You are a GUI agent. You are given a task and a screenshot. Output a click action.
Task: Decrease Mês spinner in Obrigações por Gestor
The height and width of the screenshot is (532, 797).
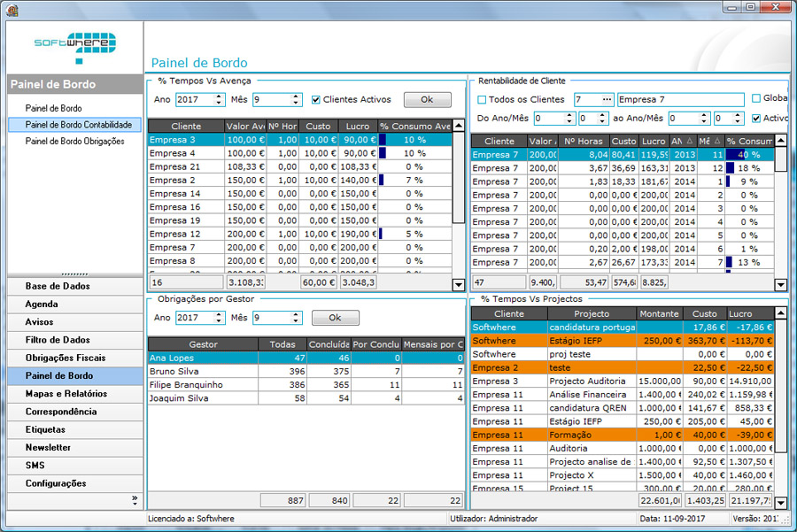(x=297, y=321)
